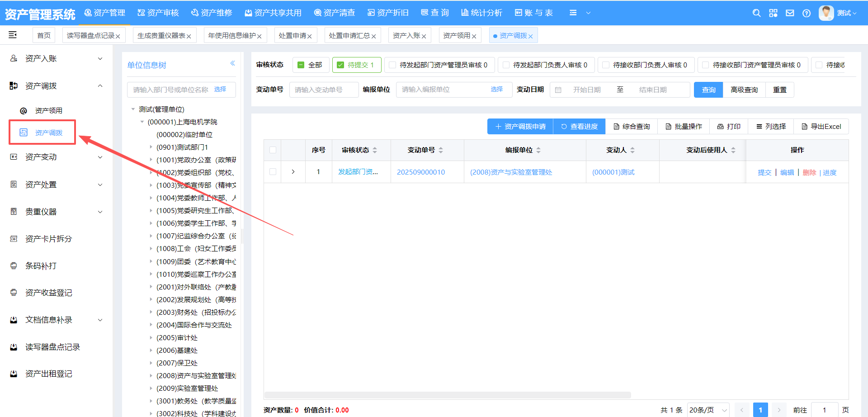This screenshot has width=868, height=417.
Task: Open the mail envelope icon
Action: [x=790, y=13]
